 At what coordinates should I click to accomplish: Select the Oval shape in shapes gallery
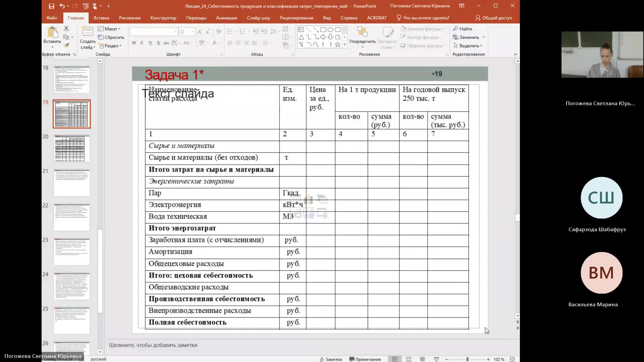(x=330, y=29)
